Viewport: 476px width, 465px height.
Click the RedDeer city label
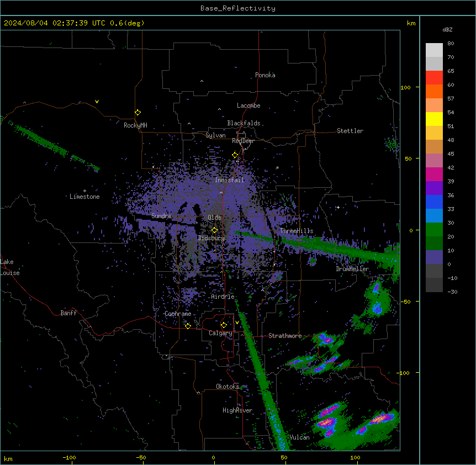243,141
